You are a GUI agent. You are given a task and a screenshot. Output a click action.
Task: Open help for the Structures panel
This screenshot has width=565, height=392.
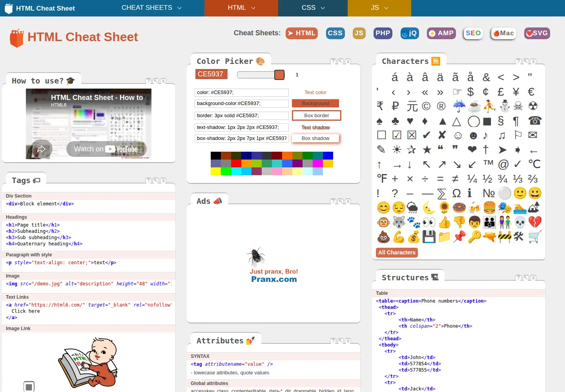(x=518, y=278)
